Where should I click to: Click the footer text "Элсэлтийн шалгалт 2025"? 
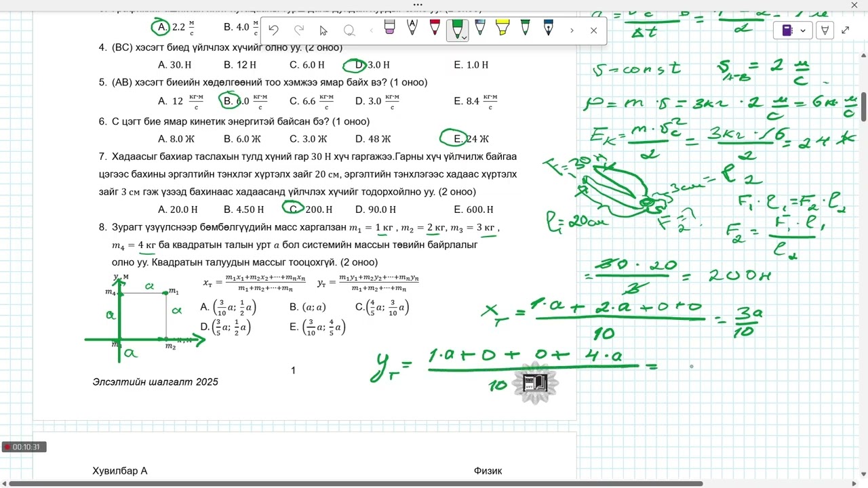click(155, 382)
